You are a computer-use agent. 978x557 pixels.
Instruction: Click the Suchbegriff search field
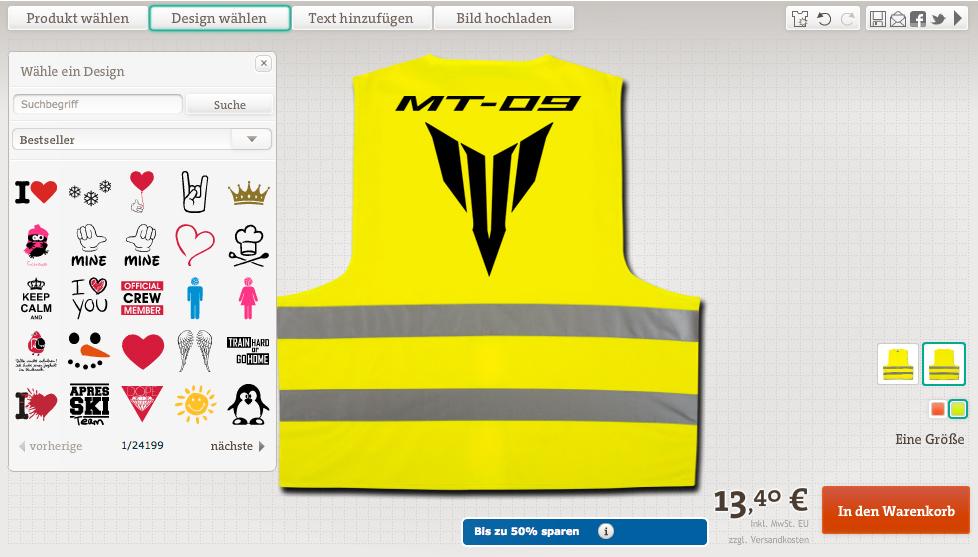point(97,104)
